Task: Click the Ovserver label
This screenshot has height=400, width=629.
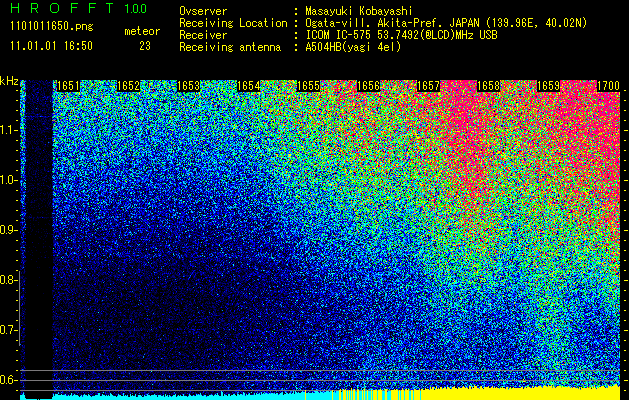Action: tap(203, 11)
